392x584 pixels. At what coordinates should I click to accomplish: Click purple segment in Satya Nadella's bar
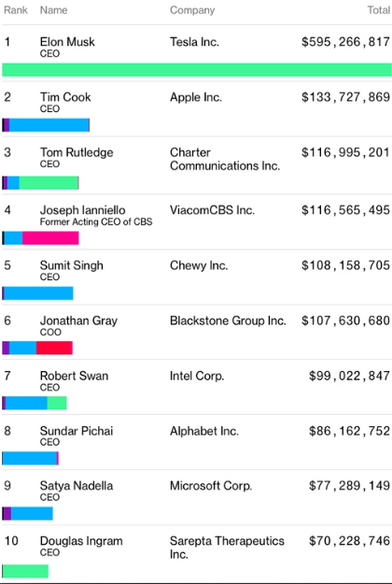click(7, 513)
